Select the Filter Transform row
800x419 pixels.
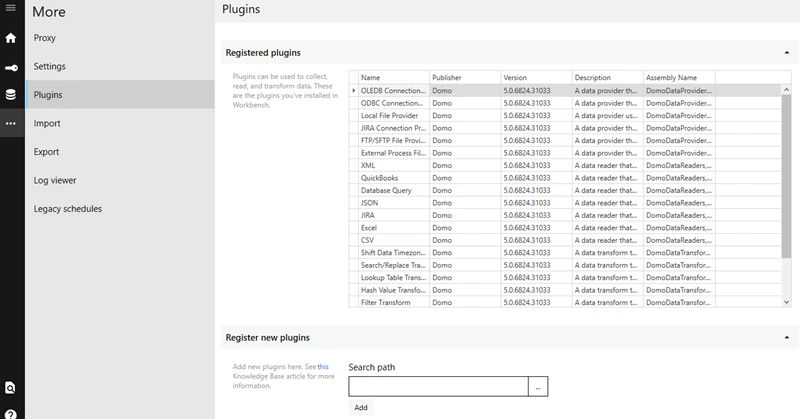pyautogui.click(x=565, y=302)
